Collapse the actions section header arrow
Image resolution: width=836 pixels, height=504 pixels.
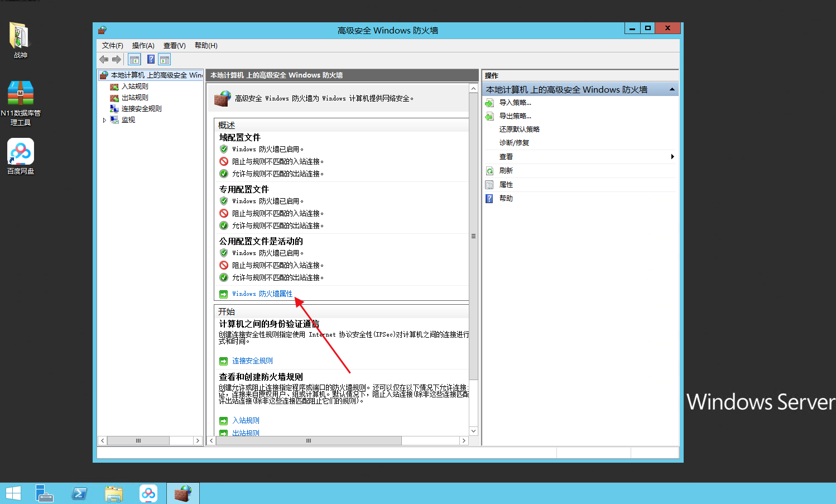click(672, 89)
